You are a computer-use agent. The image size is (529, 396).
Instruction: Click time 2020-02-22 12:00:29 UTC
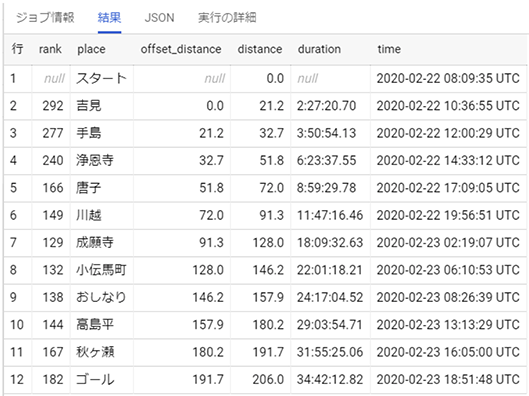point(448,133)
